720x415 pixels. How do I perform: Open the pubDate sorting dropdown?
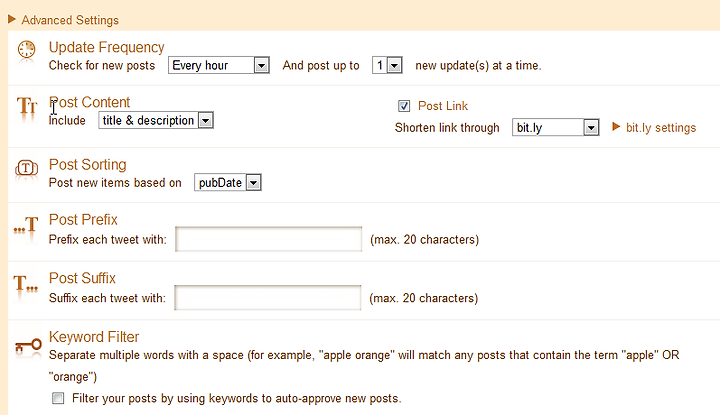click(x=228, y=182)
